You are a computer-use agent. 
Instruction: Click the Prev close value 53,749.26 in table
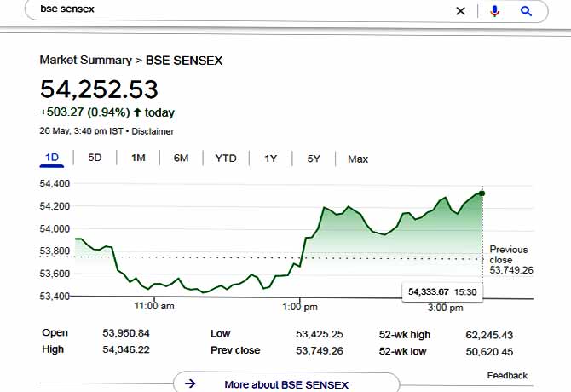pos(320,350)
